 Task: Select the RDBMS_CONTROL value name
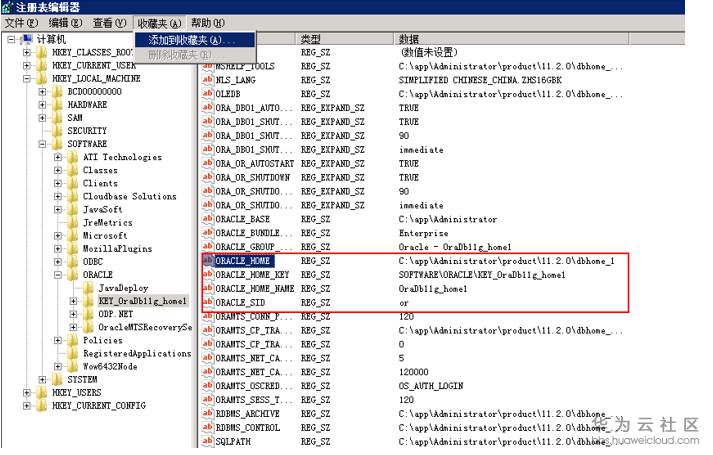tap(248, 428)
